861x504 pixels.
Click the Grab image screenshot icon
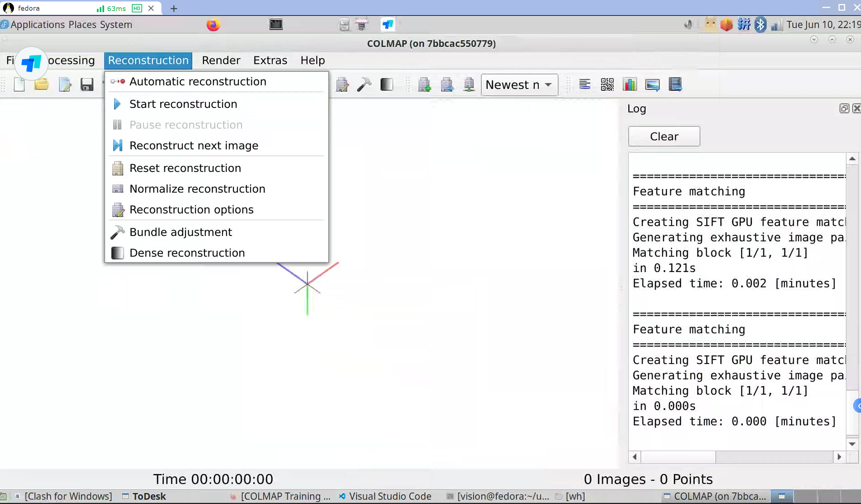coord(652,85)
